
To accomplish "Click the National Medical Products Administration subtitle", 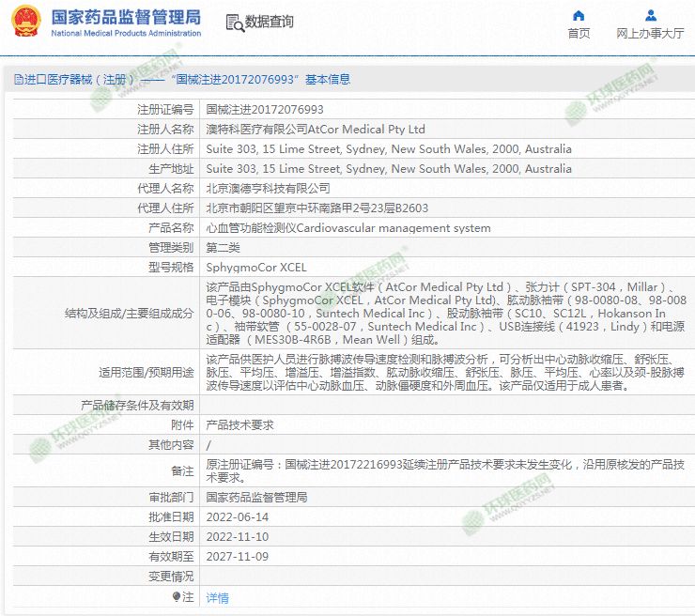I will tap(125, 33).
